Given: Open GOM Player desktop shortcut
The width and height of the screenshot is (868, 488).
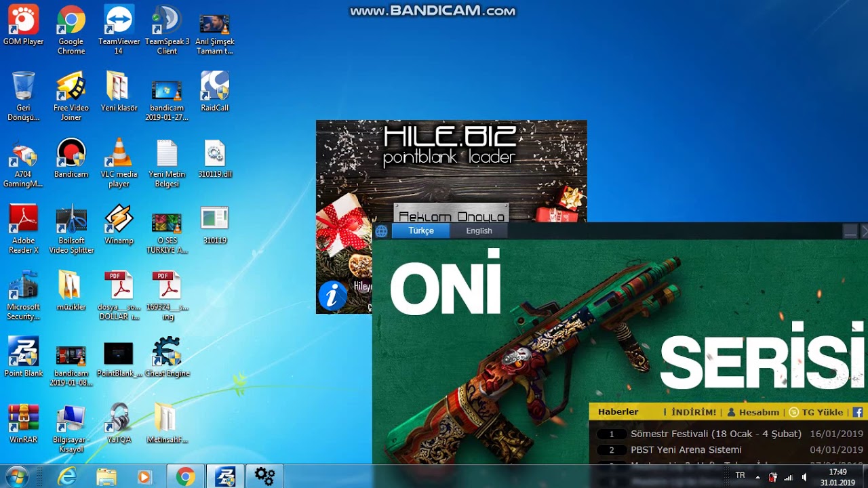Looking at the screenshot, I should click(23, 26).
